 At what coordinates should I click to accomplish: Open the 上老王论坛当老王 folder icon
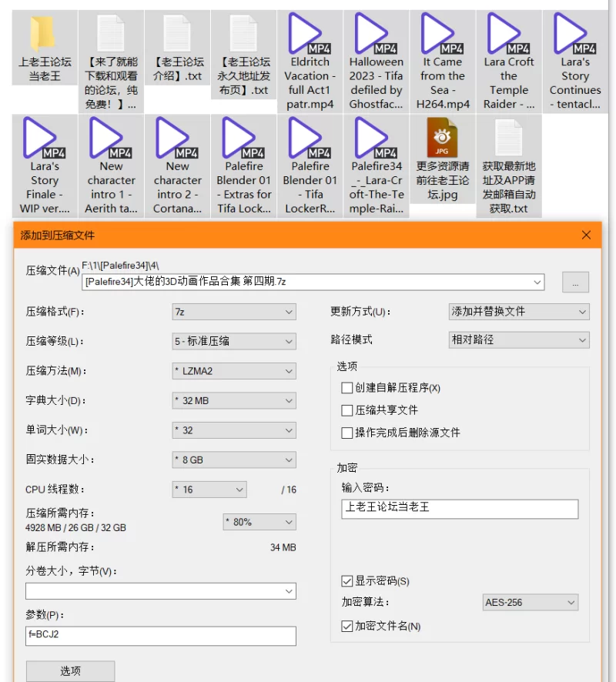[x=44, y=35]
